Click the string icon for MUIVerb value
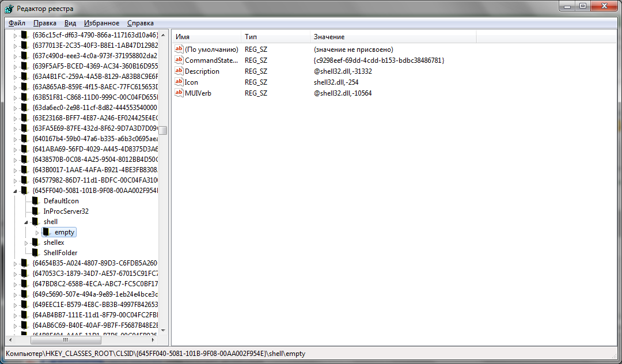Viewport: 622px width, 364px height. coord(179,93)
